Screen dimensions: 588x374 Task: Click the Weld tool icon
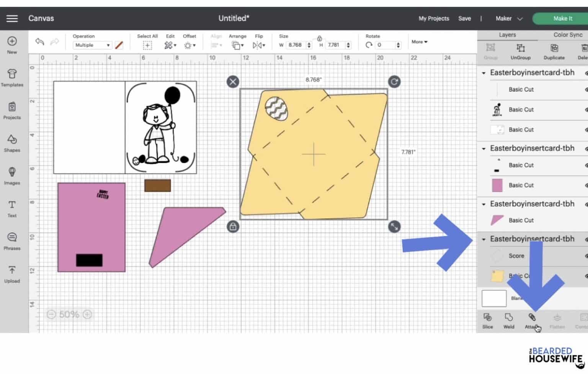click(x=508, y=320)
